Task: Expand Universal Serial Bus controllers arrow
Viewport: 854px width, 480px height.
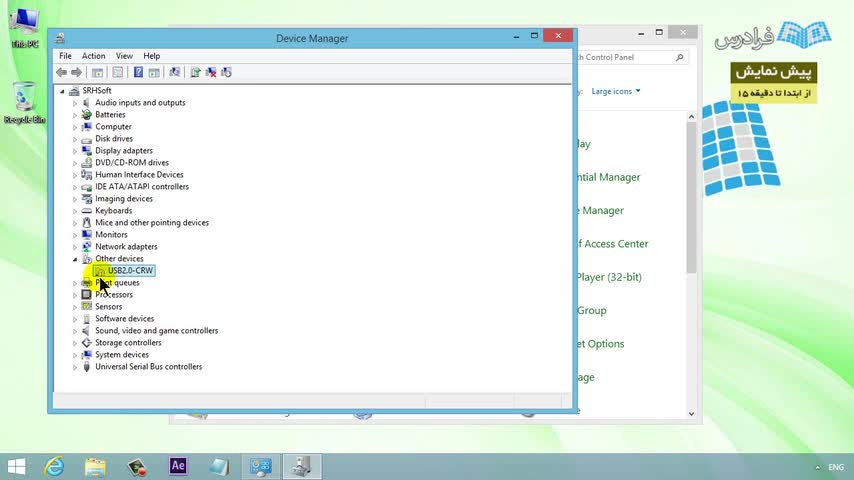Action: click(x=75, y=367)
